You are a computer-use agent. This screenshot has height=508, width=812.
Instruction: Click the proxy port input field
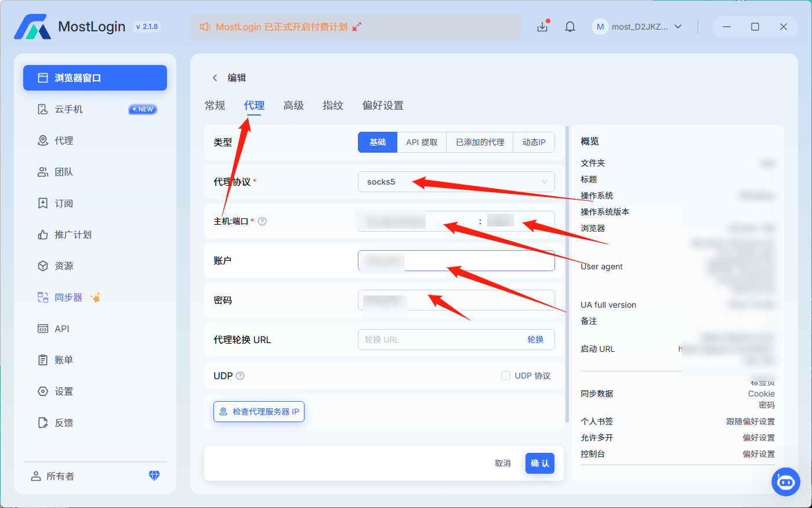click(x=520, y=221)
